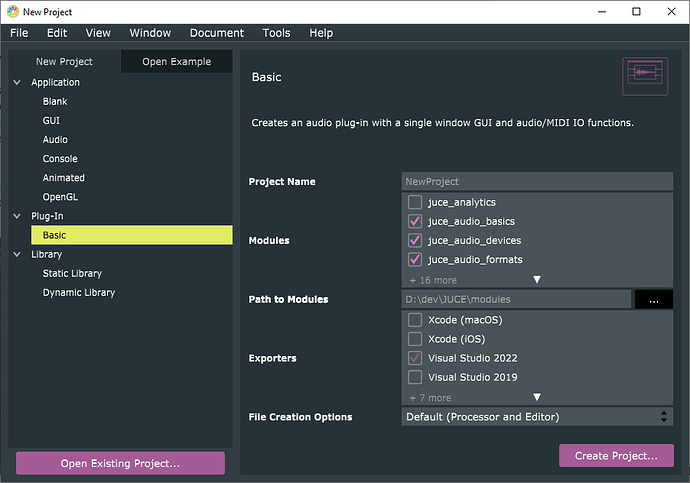Click the Create Project button
Image resolution: width=690 pixels, height=483 pixels.
click(616, 456)
